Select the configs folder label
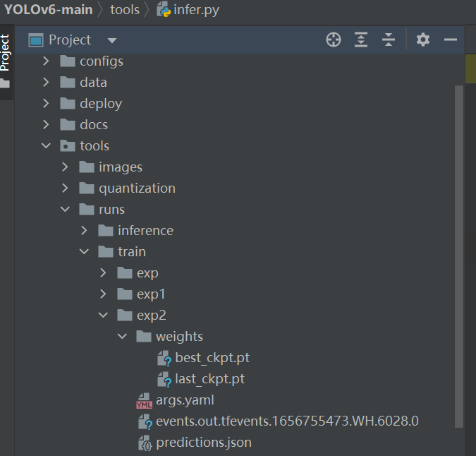 102,61
